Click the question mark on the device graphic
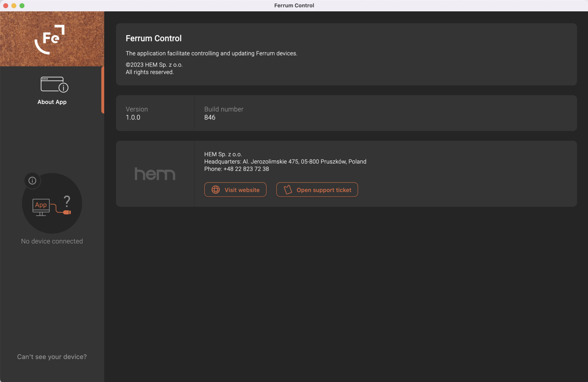The width and height of the screenshot is (588, 382). 67,201
